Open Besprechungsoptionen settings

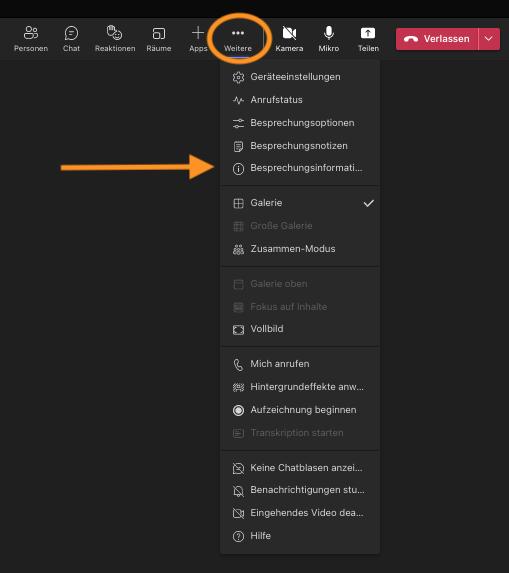[300, 123]
